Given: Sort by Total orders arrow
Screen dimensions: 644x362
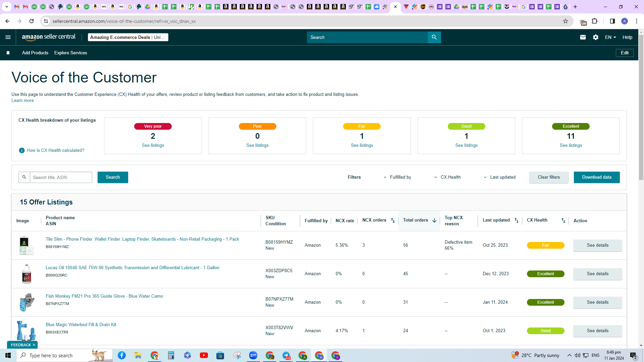Looking at the screenshot, I should pyautogui.click(x=434, y=220).
